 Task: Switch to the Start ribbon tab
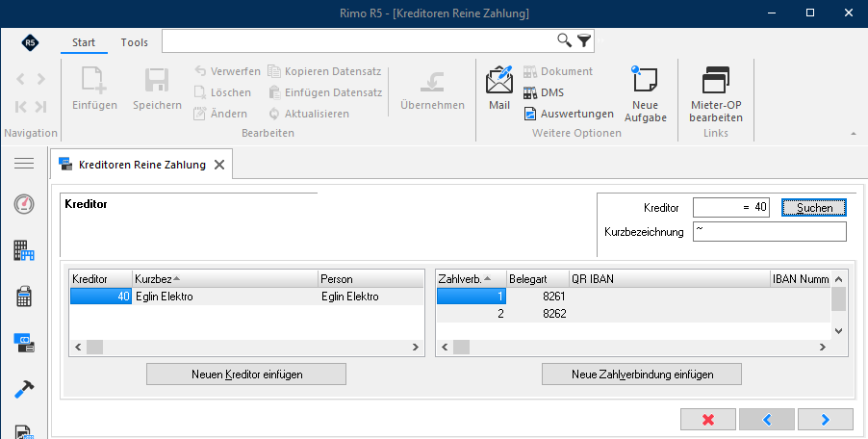(84, 42)
